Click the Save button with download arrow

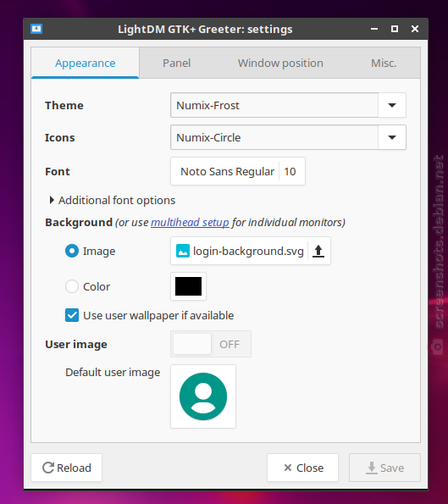pyautogui.click(x=384, y=468)
